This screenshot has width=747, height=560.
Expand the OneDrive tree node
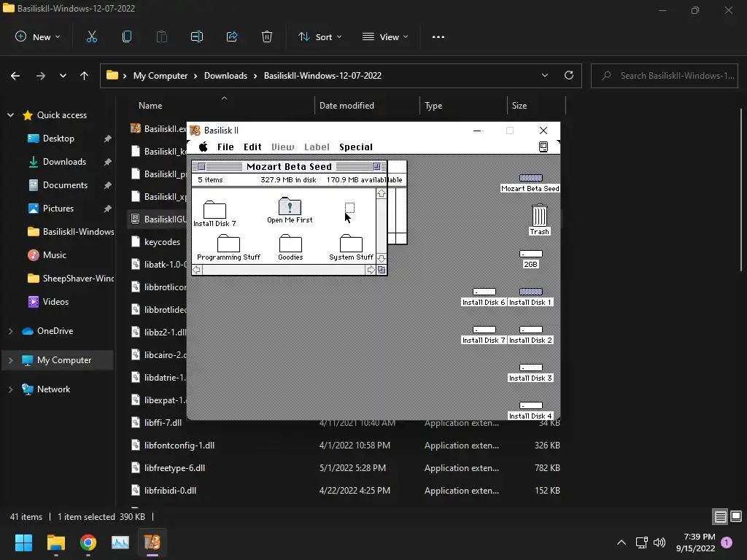[x=10, y=331]
